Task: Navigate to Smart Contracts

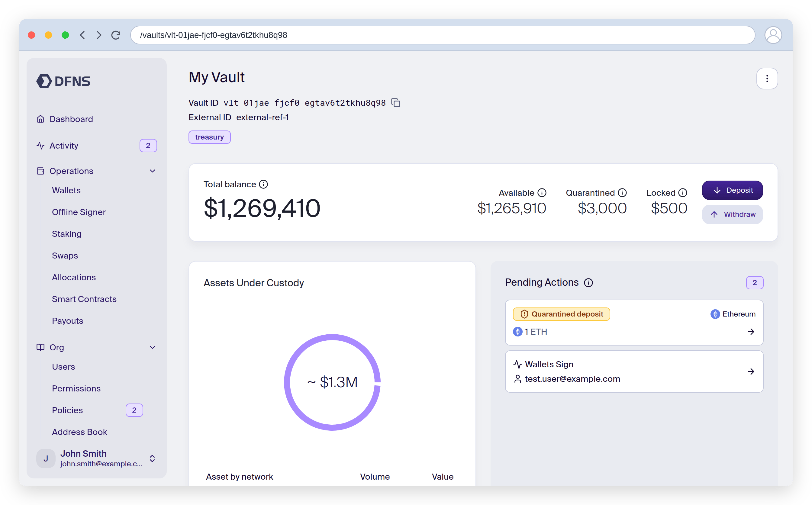Action: pyautogui.click(x=84, y=299)
